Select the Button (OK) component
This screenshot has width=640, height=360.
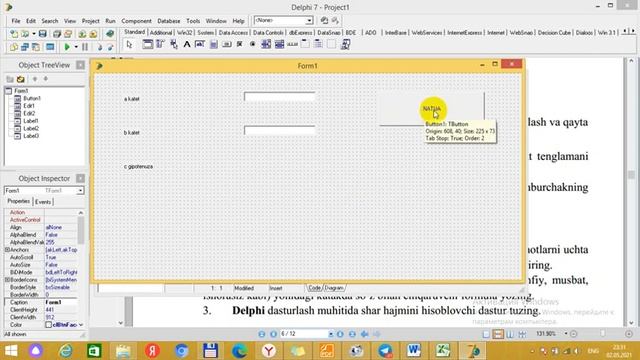[226, 44]
